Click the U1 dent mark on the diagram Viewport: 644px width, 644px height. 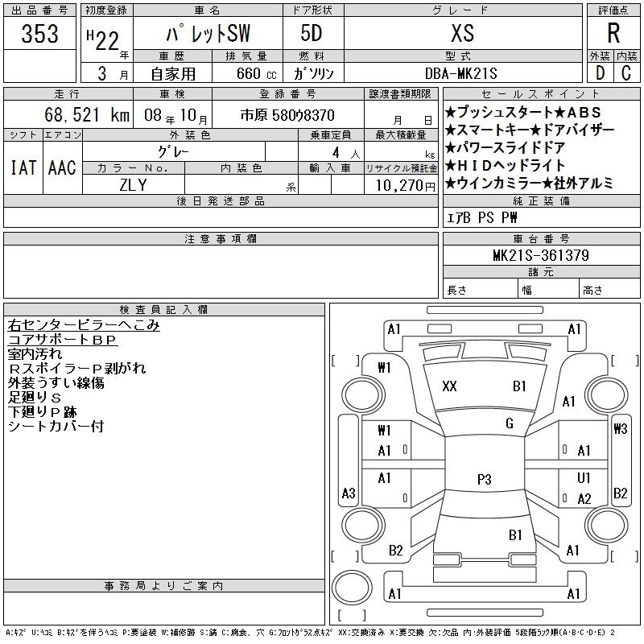(x=584, y=478)
